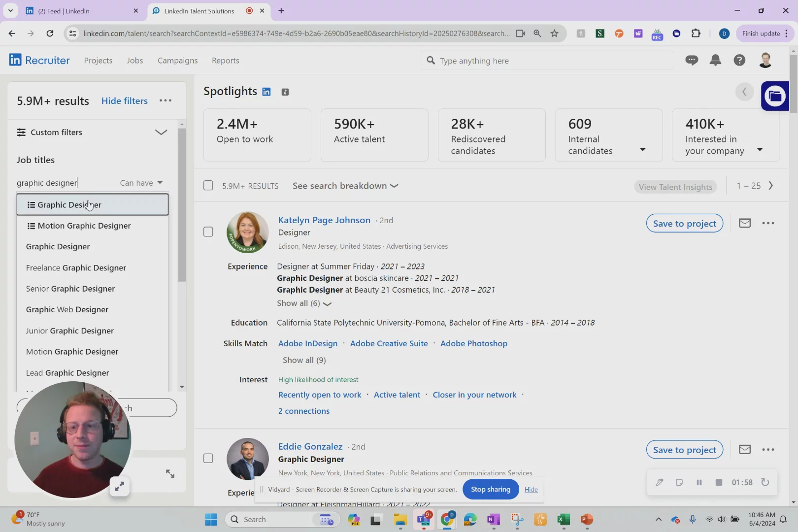Expand the Custom filters section
Viewport: 798px width, 532px height.
161,132
